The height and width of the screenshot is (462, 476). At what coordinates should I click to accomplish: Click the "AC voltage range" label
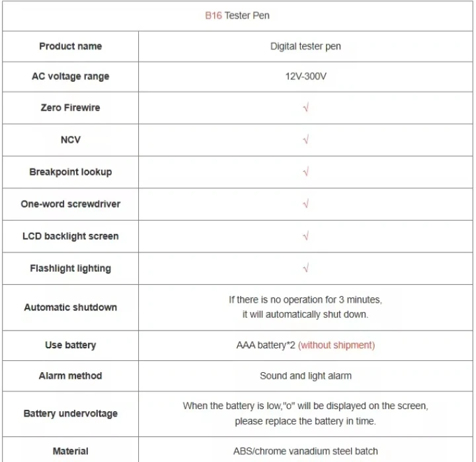71,77
